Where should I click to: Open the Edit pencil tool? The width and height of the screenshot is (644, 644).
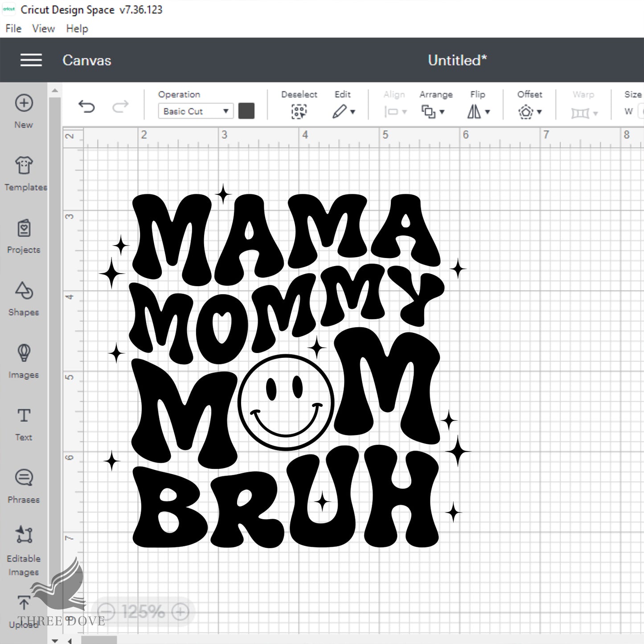point(339,111)
